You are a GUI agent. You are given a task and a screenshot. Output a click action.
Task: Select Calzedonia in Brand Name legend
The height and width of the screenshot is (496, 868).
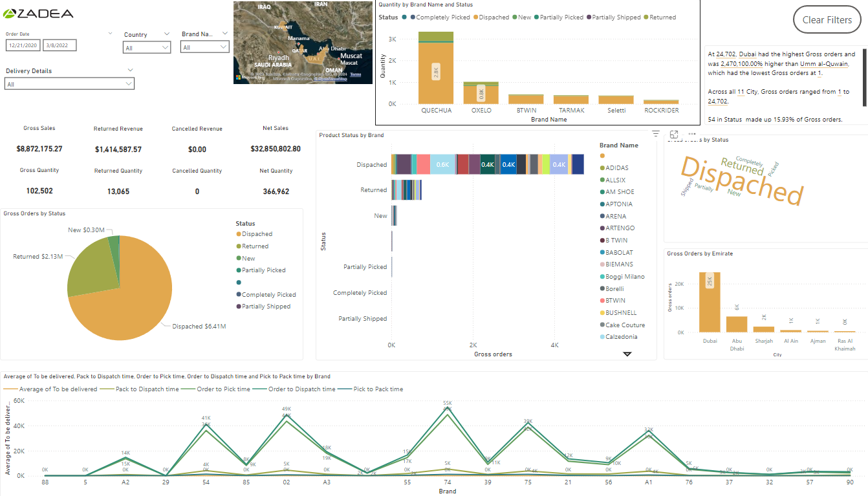point(618,337)
